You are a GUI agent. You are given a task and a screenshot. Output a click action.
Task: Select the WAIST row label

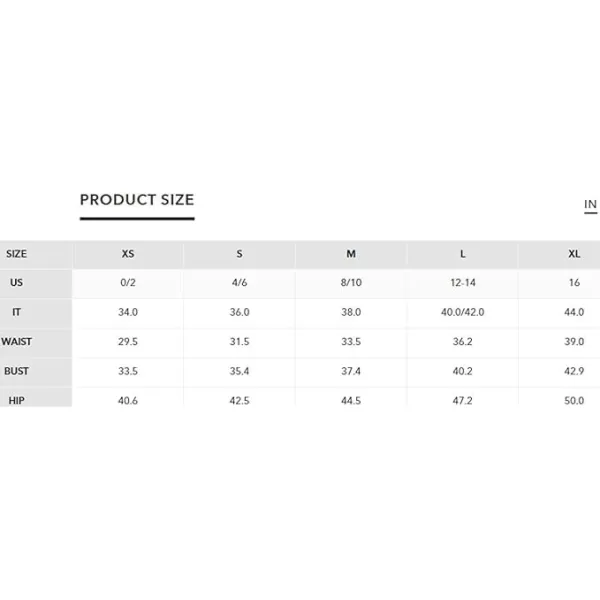pyautogui.click(x=16, y=341)
